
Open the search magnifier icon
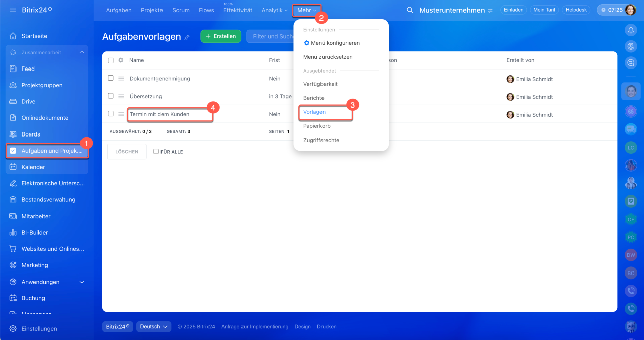tap(410, 10)
